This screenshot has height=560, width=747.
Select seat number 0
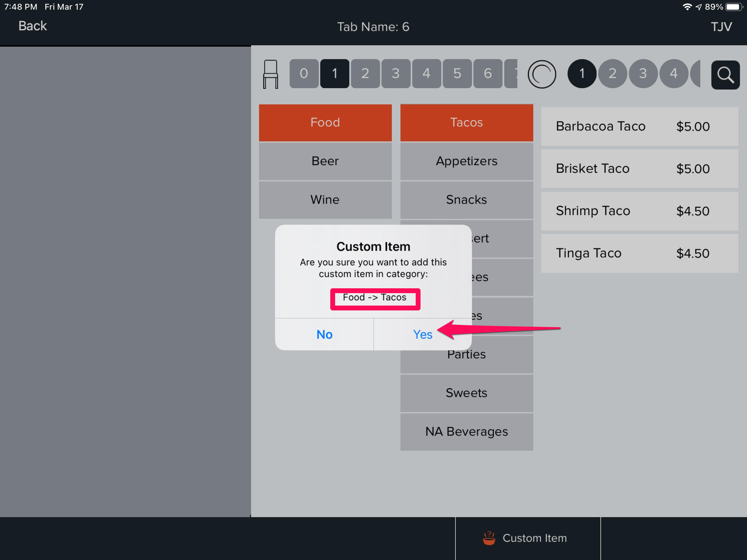click(x=304, y=74)
